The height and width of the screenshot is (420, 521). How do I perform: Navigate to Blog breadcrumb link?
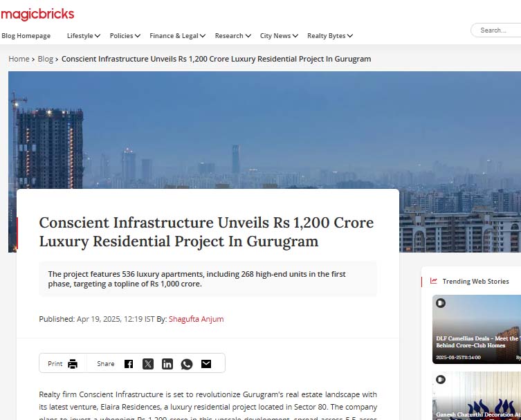pos(45,59)
